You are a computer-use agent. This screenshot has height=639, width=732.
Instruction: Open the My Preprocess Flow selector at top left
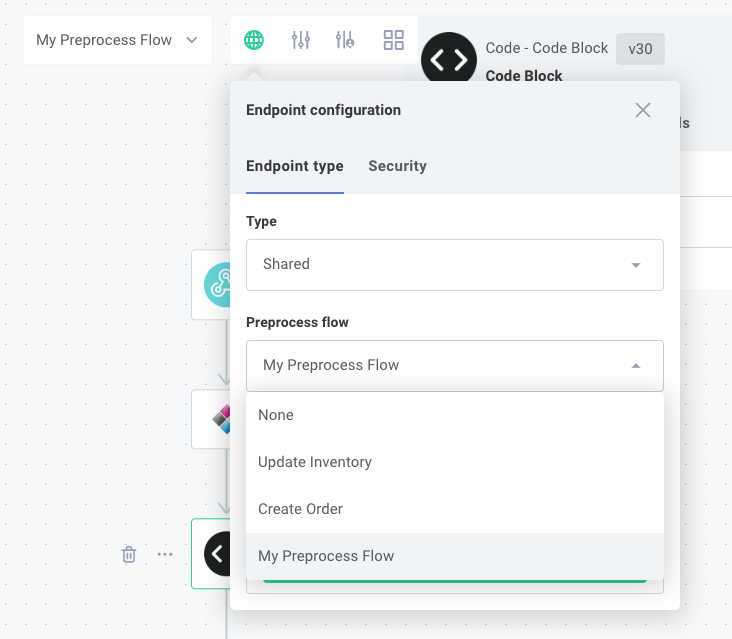pos(118,40)
